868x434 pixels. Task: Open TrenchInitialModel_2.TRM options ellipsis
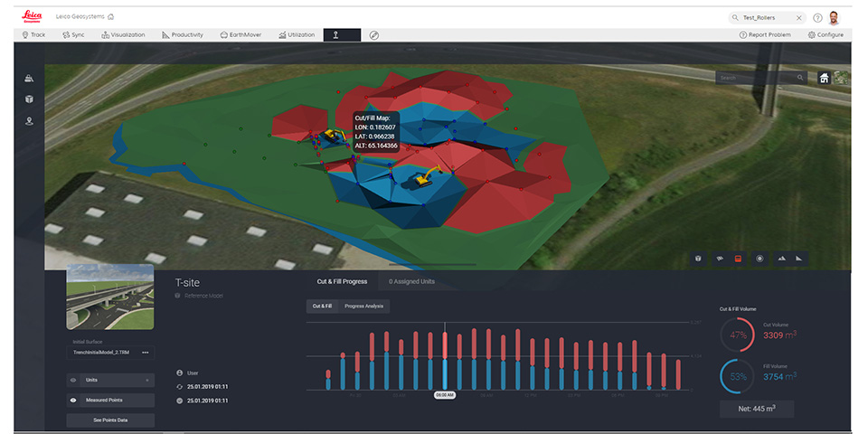[145, 353]
